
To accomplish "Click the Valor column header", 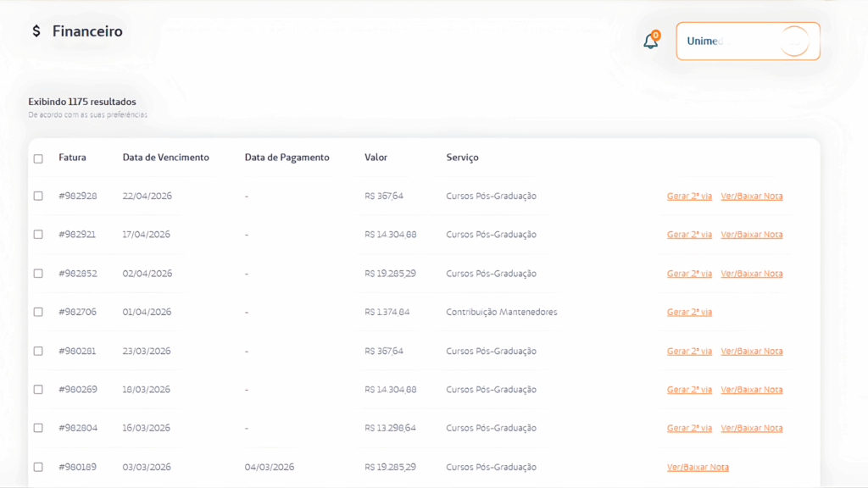I will [x=376, y=158].
